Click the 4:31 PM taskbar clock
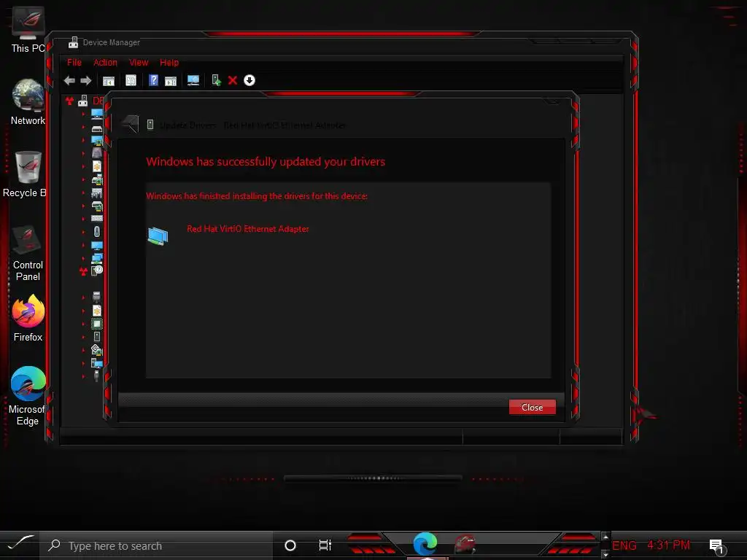This screenshot has height=560, width=747. point(668,545)
